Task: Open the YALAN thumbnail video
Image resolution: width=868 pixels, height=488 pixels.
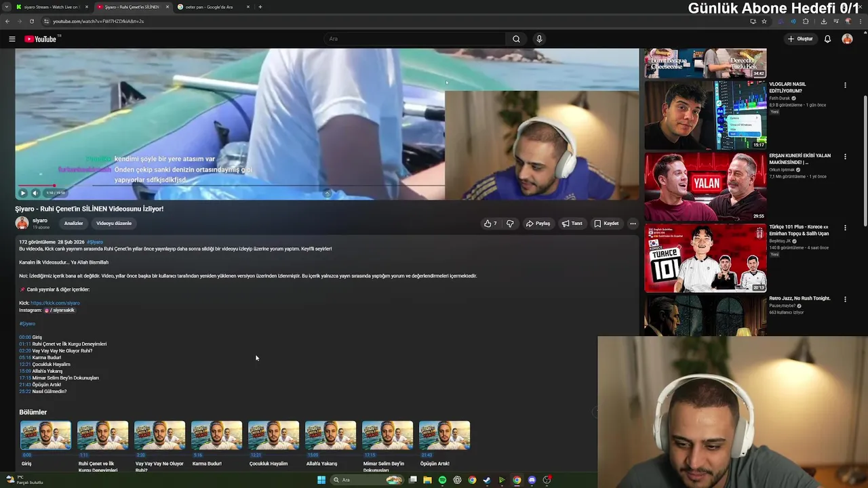Action: pos(705,186)
